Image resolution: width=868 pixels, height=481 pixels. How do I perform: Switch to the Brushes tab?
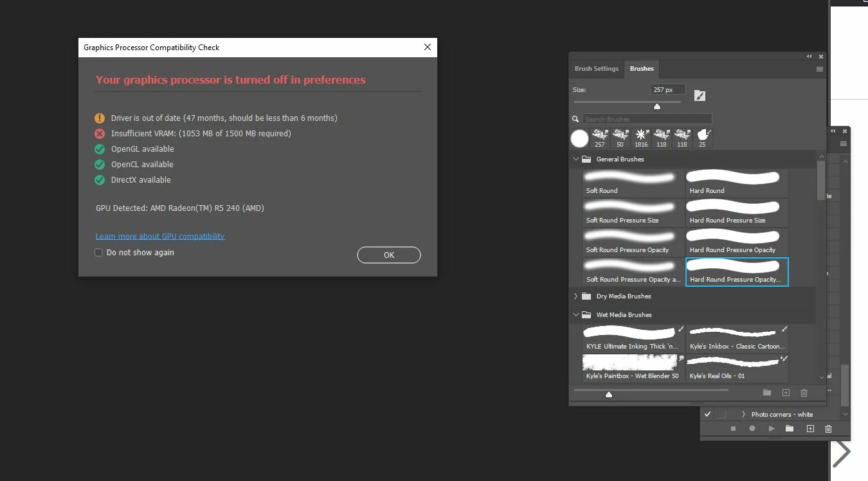point(642,69)
